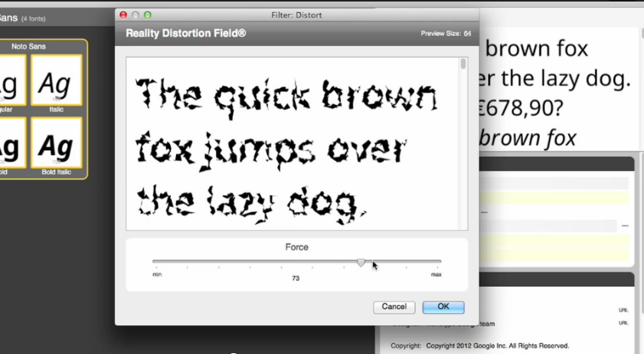Select the Noto Sans Regular thumbnail
Screen dimensions: 644x354
[x=13, y=80]
